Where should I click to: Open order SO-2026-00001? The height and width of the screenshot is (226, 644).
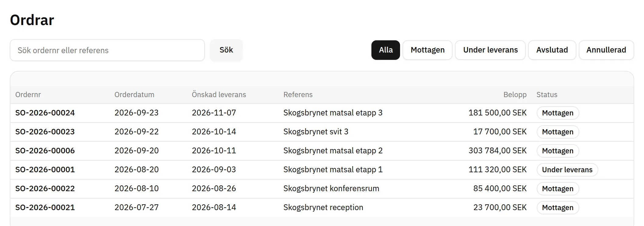(x=45, y=170)
